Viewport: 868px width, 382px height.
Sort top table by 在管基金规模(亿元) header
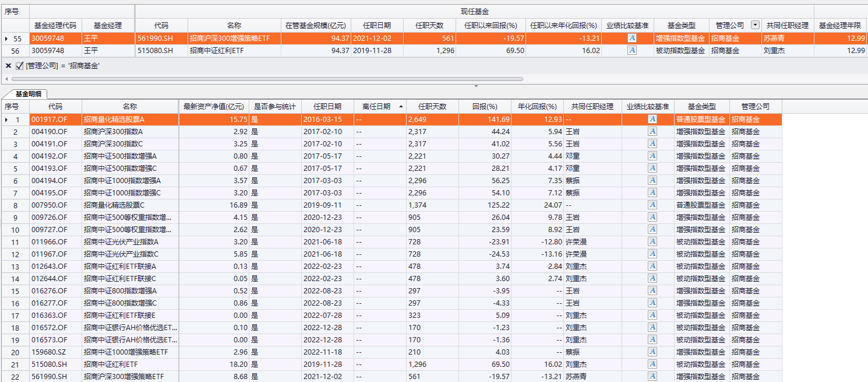coord(316,26)
